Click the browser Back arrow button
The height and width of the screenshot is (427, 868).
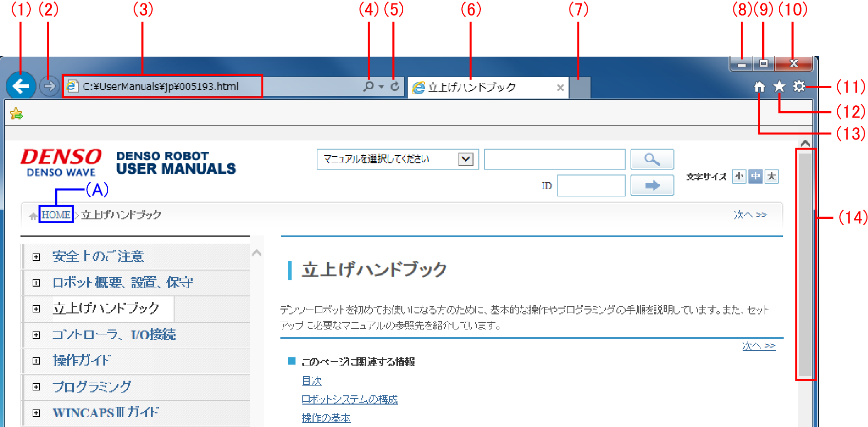21,87
